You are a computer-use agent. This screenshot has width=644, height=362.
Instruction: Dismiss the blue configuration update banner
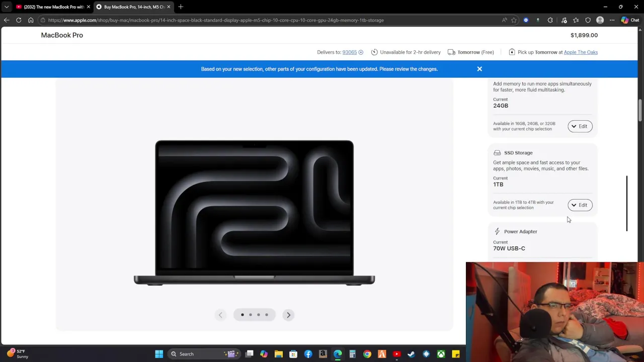click(x=479, y=69)
